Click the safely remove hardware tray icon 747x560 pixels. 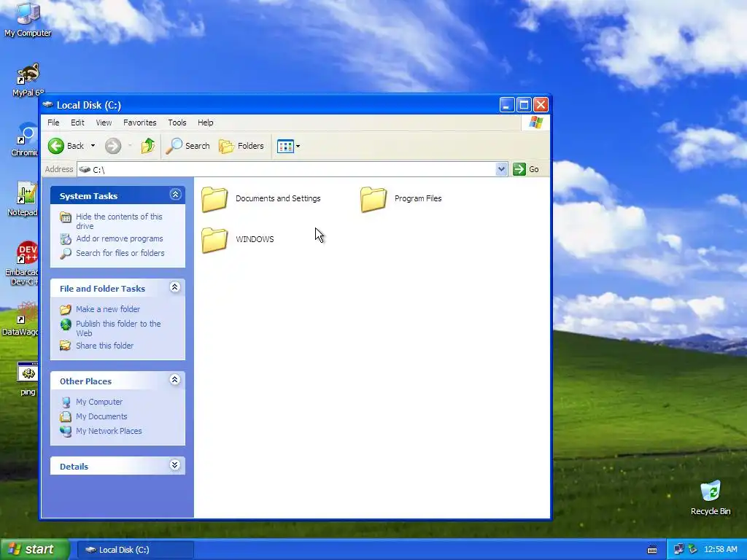click(x=692, y=550)
